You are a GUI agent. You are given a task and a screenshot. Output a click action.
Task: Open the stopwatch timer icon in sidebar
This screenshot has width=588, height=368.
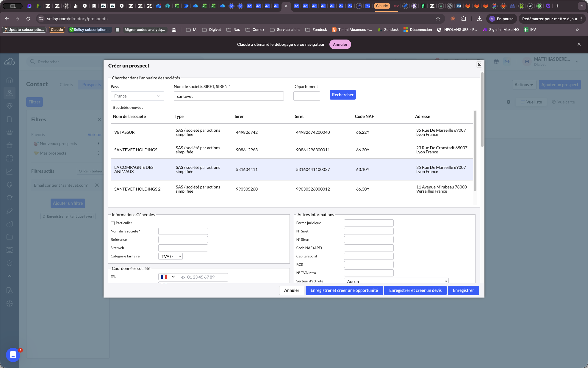(x=10, y=263)
